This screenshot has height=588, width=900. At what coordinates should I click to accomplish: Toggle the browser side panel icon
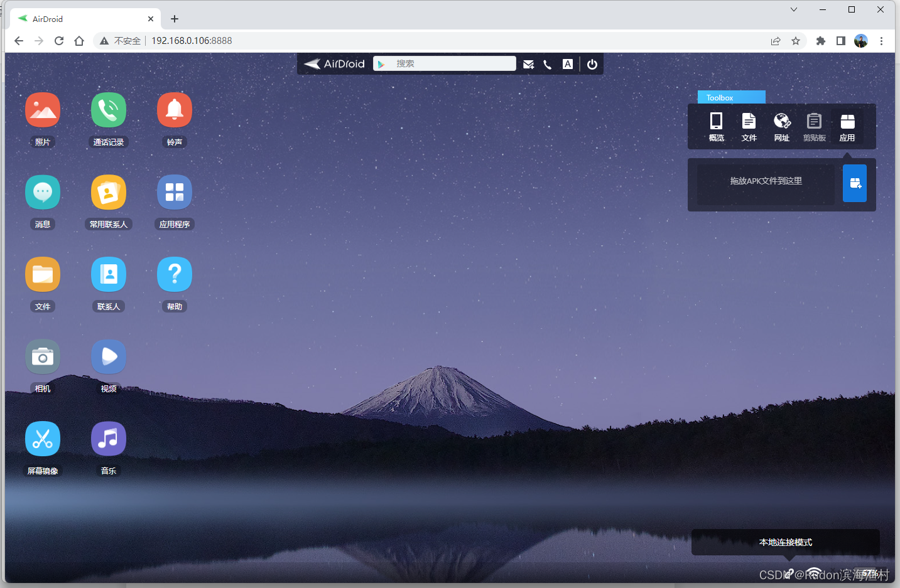(x=840, y=41)
